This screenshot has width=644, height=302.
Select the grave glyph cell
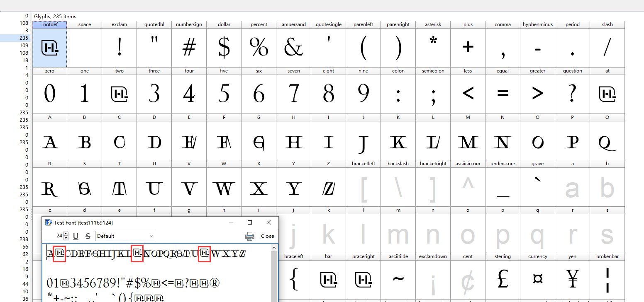538,184
